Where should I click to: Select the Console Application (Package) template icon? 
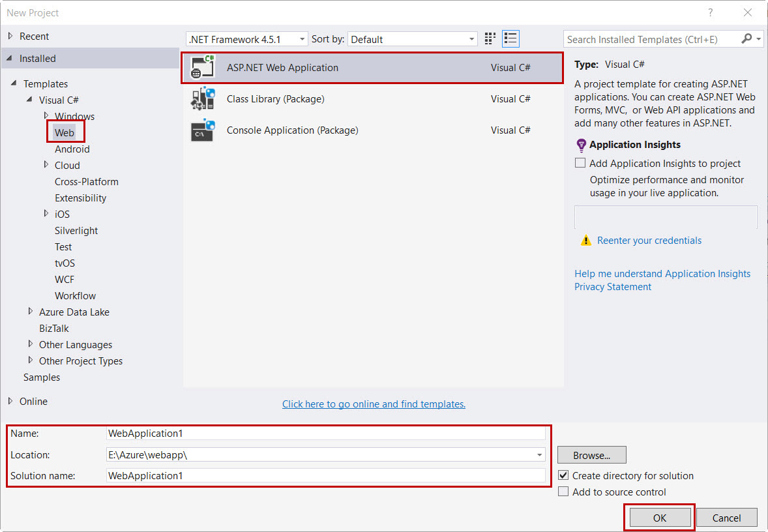[x=203, y=130]
